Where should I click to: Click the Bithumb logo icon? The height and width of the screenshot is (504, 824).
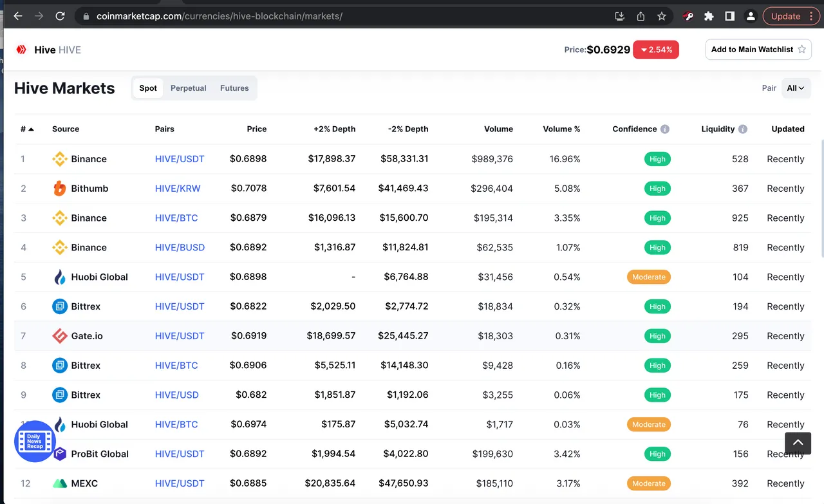tap(59, 189)
